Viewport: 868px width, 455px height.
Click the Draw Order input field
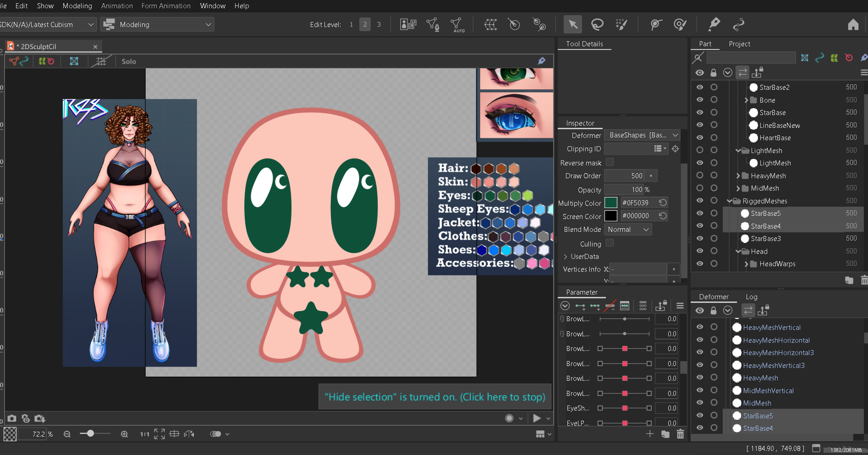[x=624, y=176]
